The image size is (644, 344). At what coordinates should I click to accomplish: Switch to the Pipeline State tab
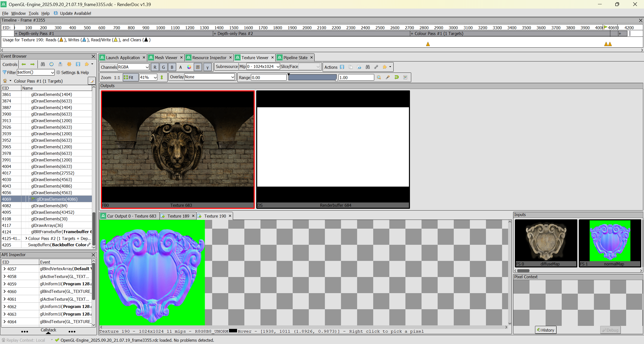[295, 58]
